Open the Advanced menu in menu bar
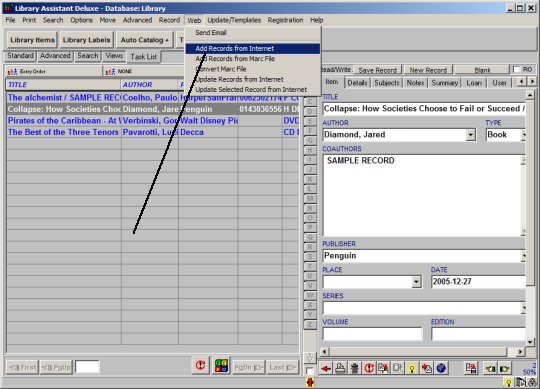The width and height of the screenshot is (540, 389). click(137, 20)
